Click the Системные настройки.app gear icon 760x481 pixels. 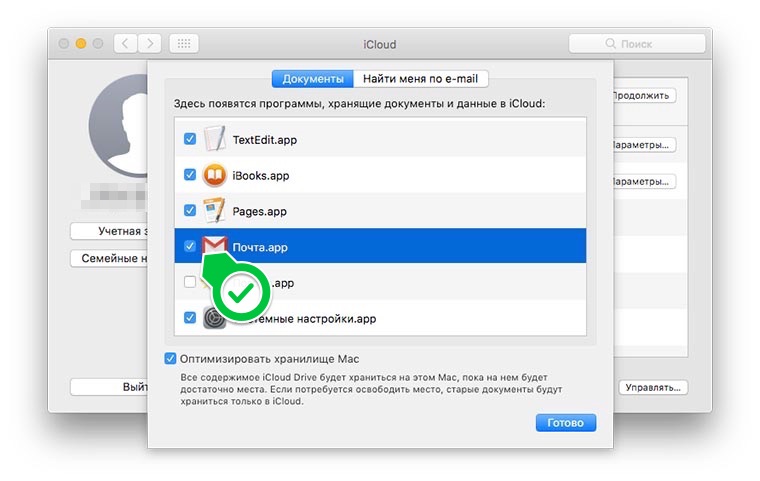pyautogui.click(x=214, y=318)
